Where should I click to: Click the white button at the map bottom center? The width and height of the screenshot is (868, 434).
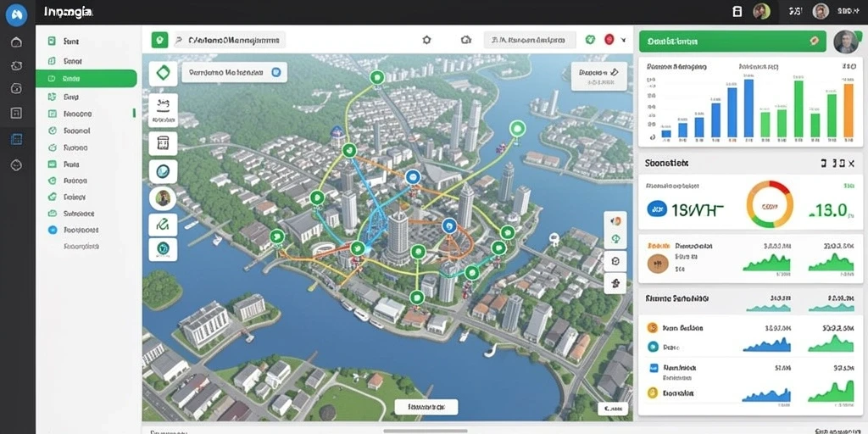pos(426,407)
